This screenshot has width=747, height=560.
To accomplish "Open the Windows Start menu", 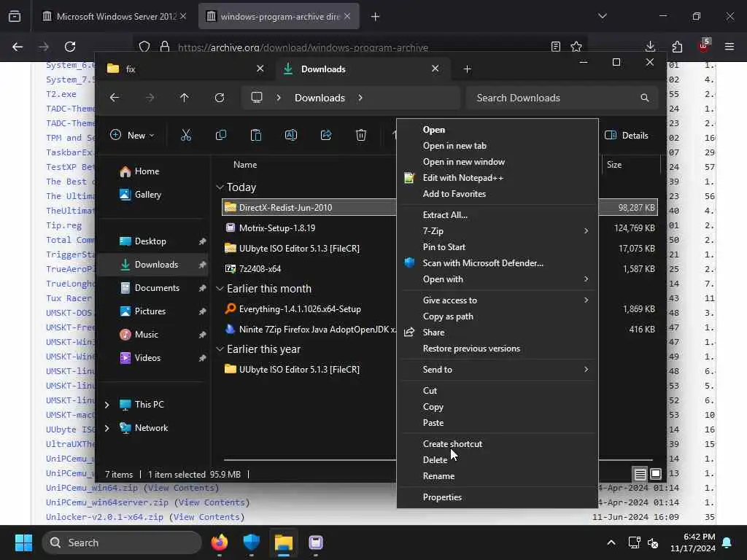I will click(23, 542).
